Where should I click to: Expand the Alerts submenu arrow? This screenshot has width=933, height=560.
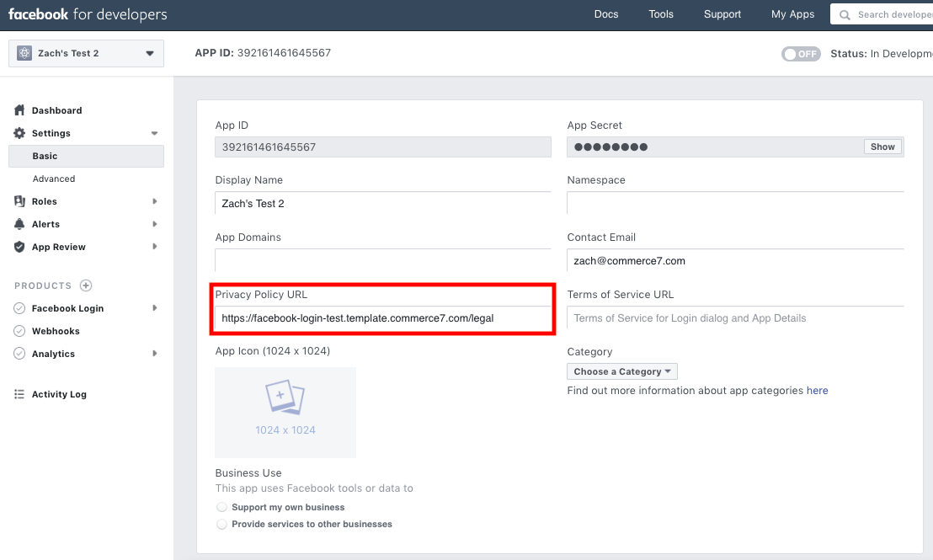pyautogui.click(x=155, y=224)
